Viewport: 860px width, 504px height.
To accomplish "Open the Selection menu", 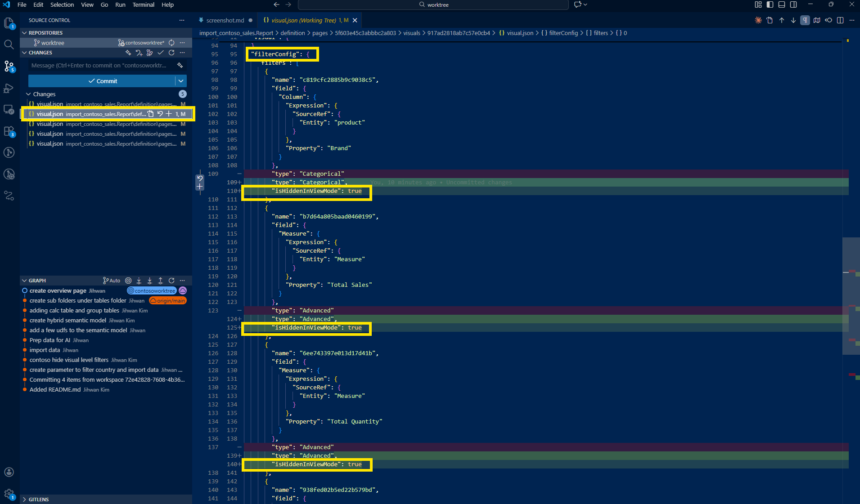I will 62,4.
